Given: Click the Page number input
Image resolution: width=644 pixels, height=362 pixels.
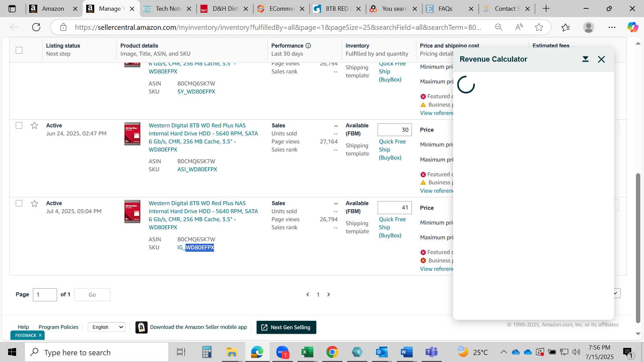Looking at the screenshot, I should tap(45, 295).
